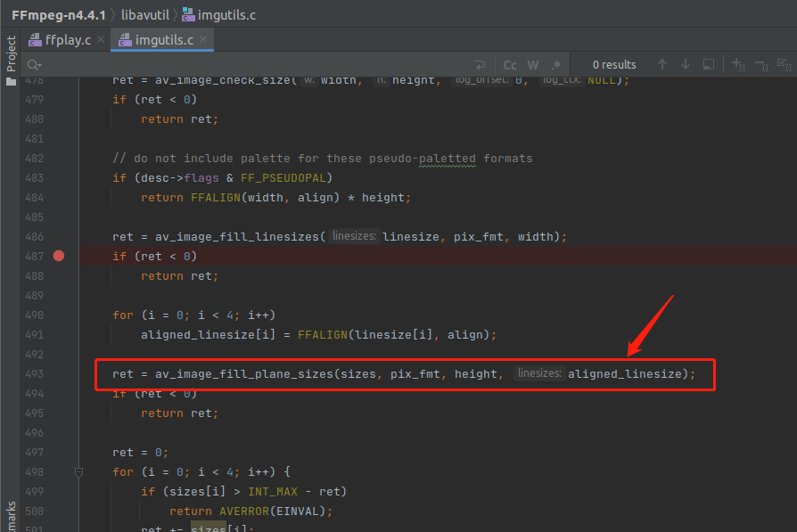Go to previous occurrence with the up arrow

662,65
